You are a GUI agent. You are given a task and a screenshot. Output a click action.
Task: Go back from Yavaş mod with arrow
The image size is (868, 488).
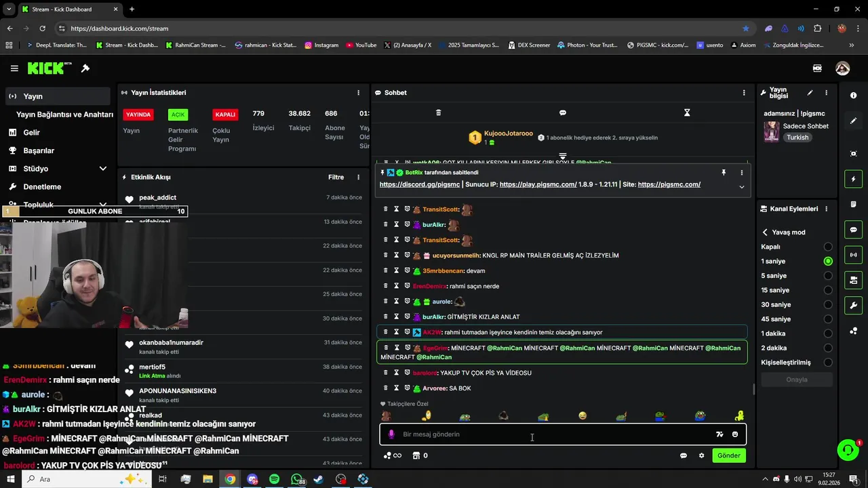click(x=765, y=232)
